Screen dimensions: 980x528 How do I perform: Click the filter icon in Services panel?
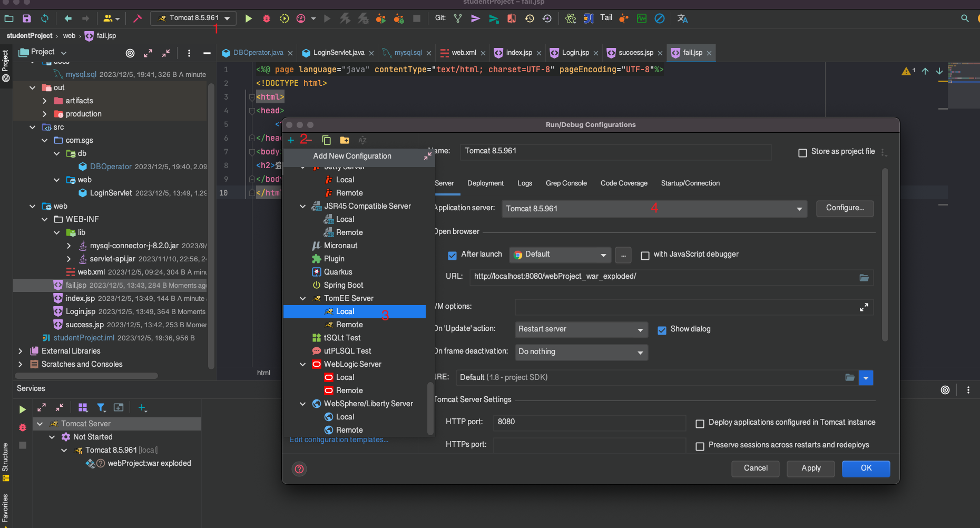pyautogui.click(x=101, y=407)
